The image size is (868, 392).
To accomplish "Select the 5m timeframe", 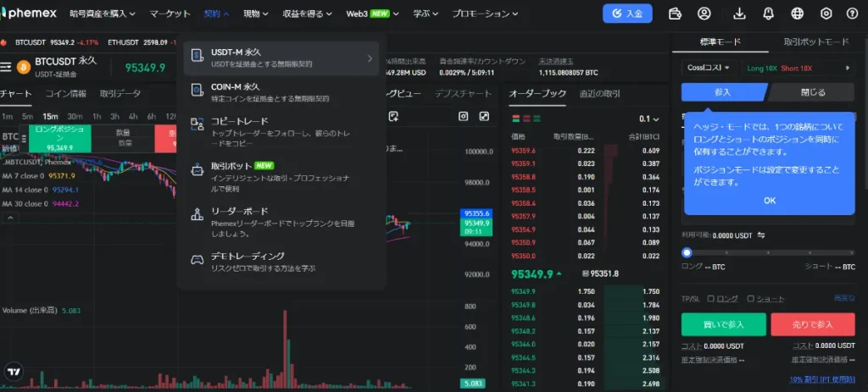I will point(27,116).
